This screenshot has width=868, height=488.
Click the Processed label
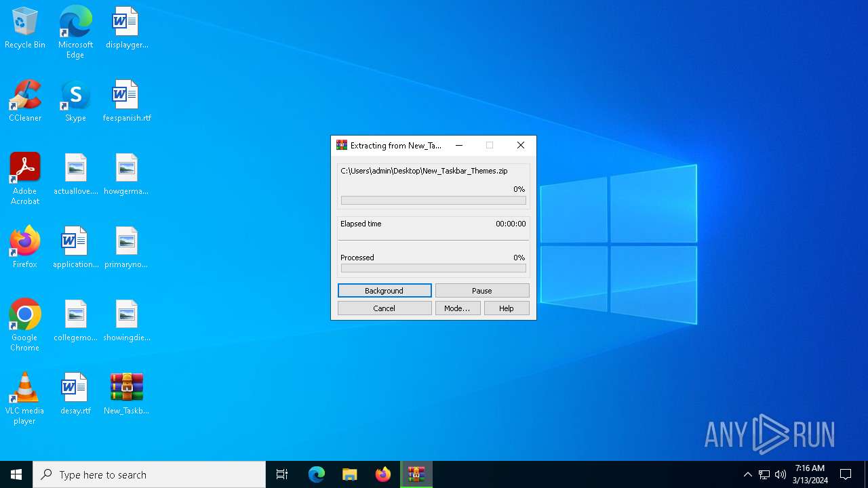click(x=357, y=258)
